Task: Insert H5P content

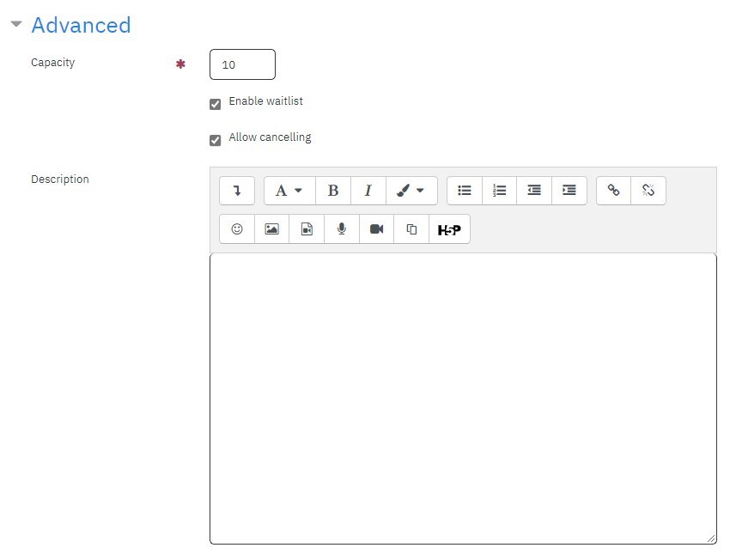Action: point(449,229)
